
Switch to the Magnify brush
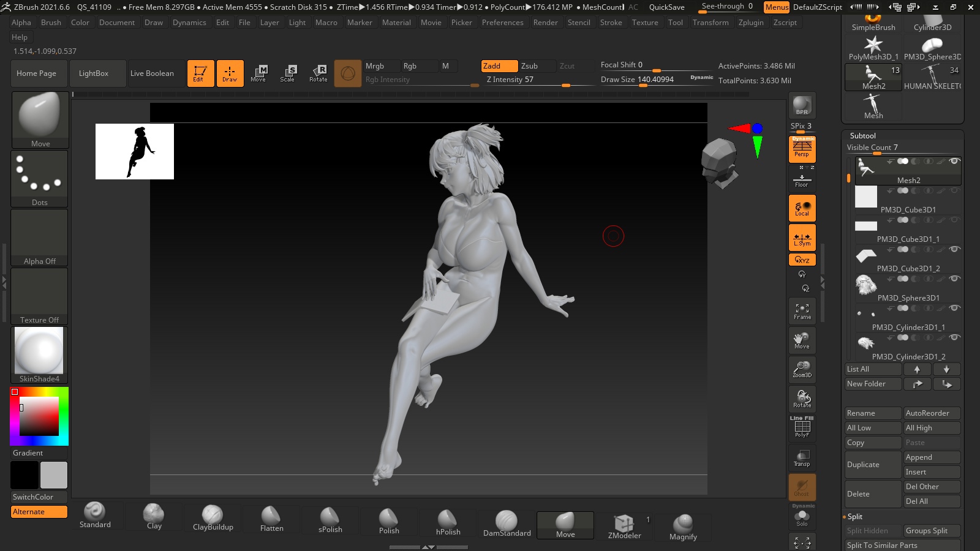coord(683,528)
